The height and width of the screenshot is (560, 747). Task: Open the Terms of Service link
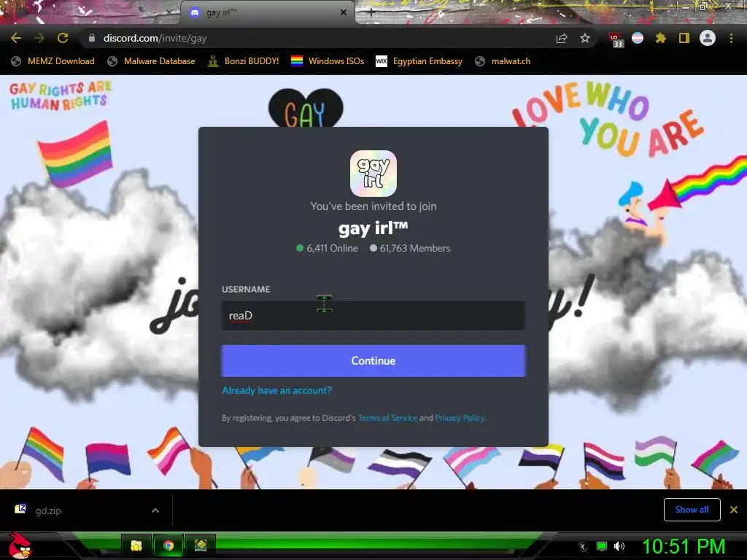[x=388, y=418]
